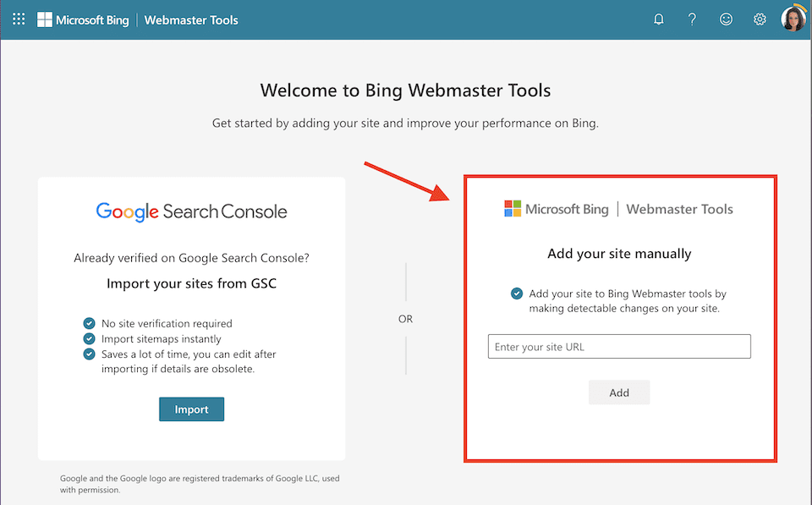This screenshot has width=812, height=505.
Task: Click the Enter your site URL field
Action: 619,346
